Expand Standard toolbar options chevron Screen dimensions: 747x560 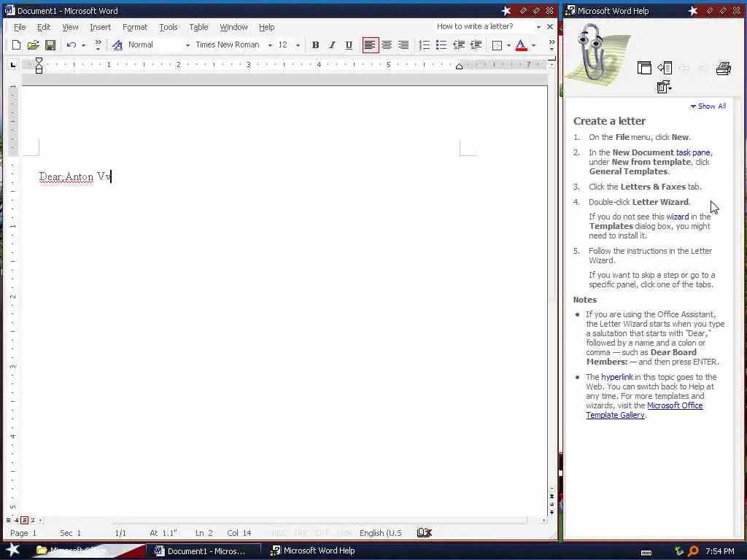coord(98,45)
